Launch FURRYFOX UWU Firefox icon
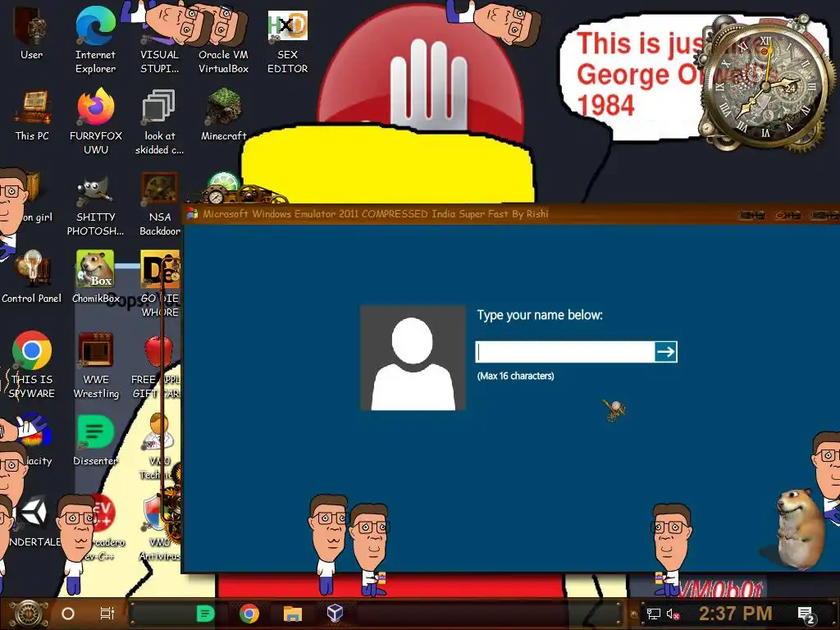The image size is (840, 630). coord(95,122)
